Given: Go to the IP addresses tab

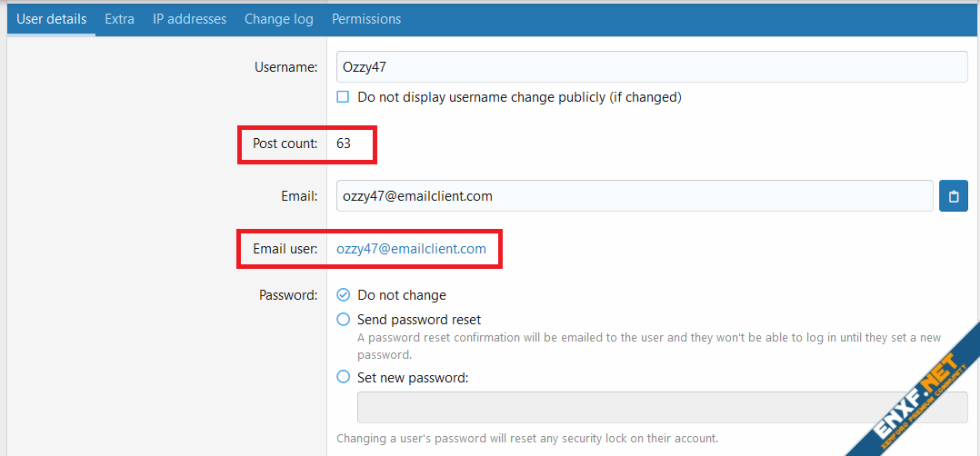Looking at the screenshot, I should (189, 19).
